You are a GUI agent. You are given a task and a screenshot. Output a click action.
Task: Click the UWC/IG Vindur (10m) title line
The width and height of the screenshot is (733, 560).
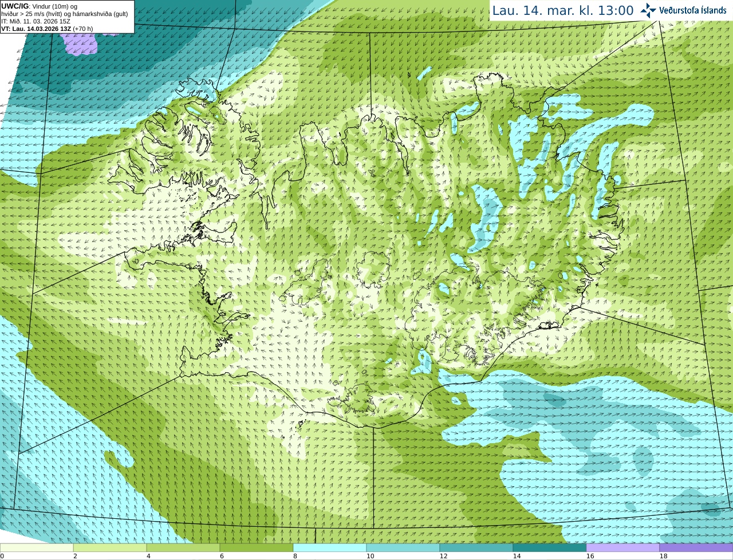[x=40, y=6]
